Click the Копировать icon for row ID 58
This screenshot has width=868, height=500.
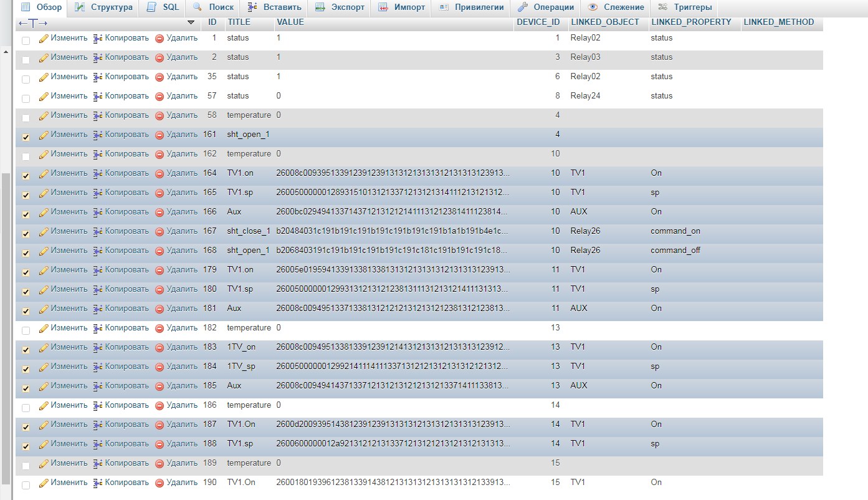coord(97,115)
